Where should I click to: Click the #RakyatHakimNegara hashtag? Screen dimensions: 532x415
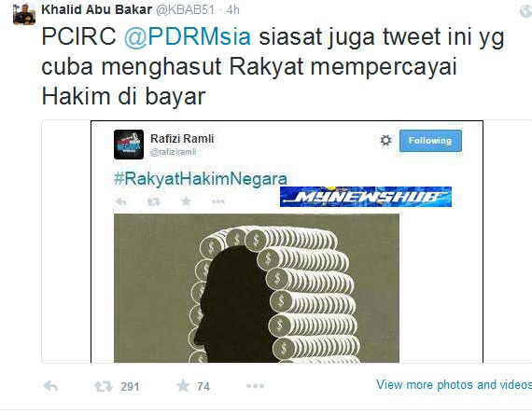click(201, 178)
